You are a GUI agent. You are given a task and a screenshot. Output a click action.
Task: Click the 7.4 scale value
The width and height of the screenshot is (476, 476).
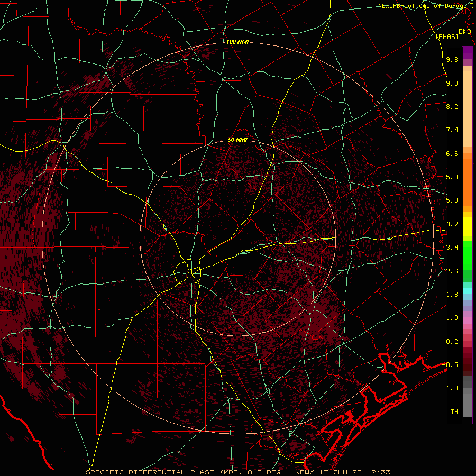452,130
